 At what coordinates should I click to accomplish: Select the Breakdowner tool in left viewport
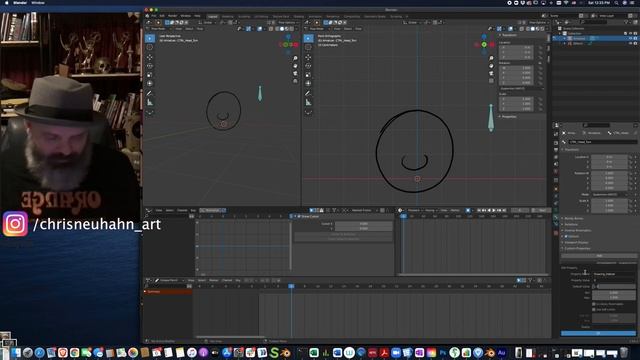coord(150,112)
